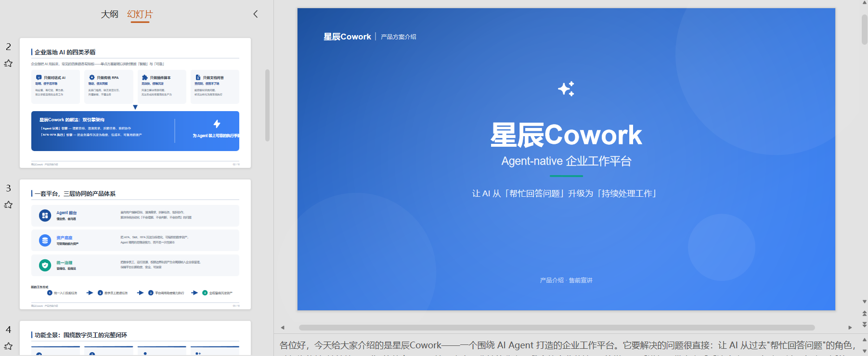Click the header text 产品方案介绍

tap(399, 37)
